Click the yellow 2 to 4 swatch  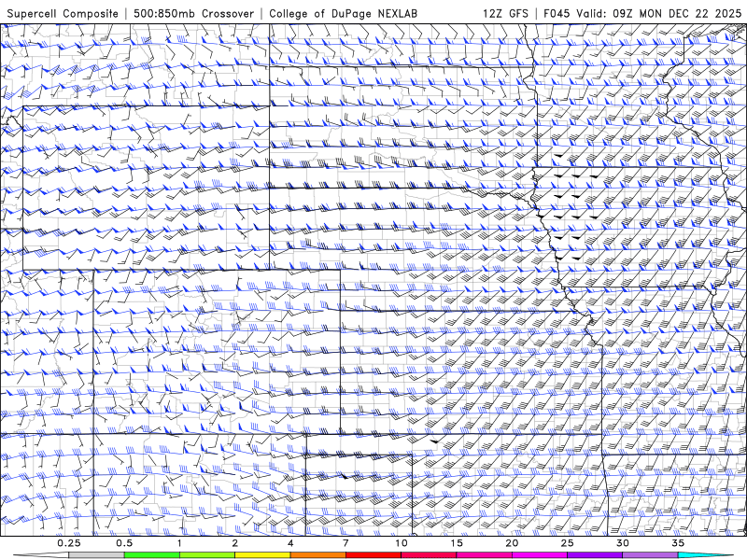pyautogui.click(x=262, y=555)
